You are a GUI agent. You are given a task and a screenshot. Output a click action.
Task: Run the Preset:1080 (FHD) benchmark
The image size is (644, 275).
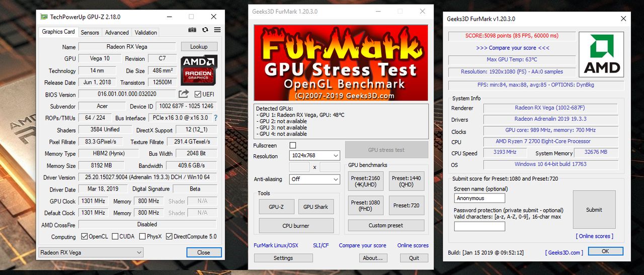pyautogui.click(x=366, y=206)
